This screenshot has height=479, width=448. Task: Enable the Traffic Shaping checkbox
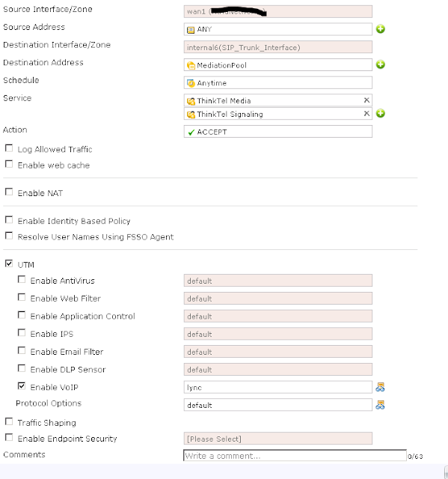pos(9,421)
